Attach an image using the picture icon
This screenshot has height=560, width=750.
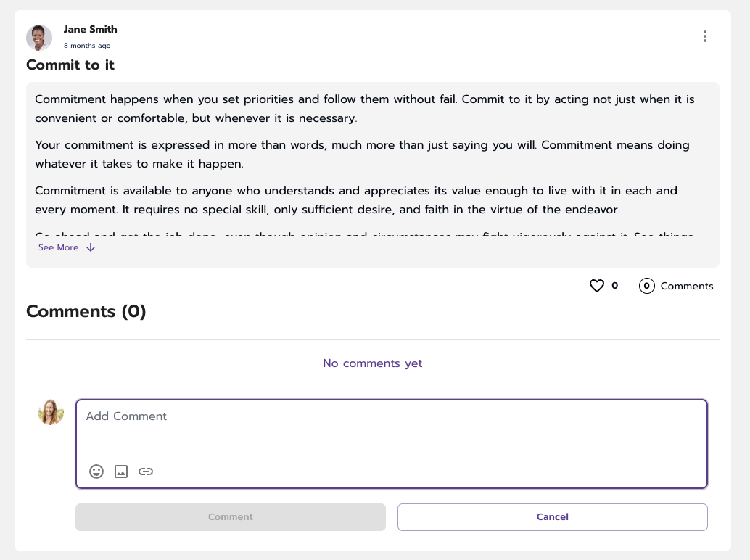pyautogui.click(x=121, y=472)
